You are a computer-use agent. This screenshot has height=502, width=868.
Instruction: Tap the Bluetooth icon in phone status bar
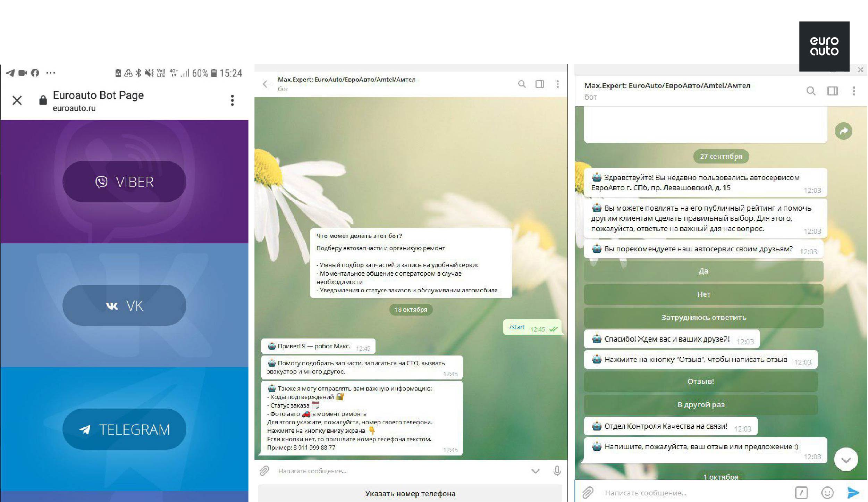point(138,73)
